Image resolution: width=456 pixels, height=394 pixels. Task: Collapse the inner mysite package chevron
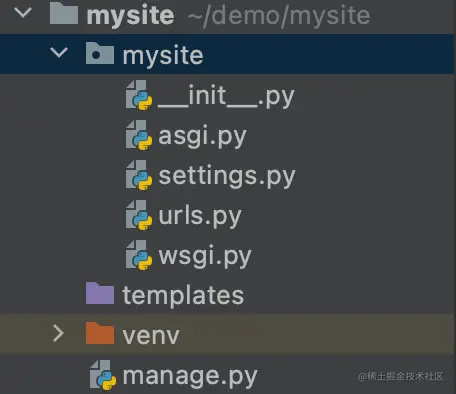(59, 53)
